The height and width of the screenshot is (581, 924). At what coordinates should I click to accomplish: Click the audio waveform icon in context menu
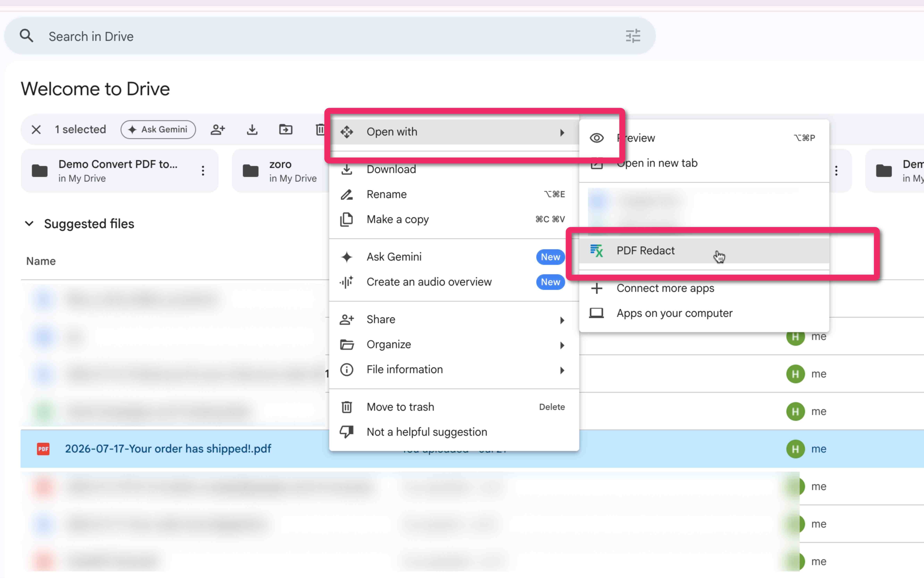pyautogui.click(x=347, y=282)
